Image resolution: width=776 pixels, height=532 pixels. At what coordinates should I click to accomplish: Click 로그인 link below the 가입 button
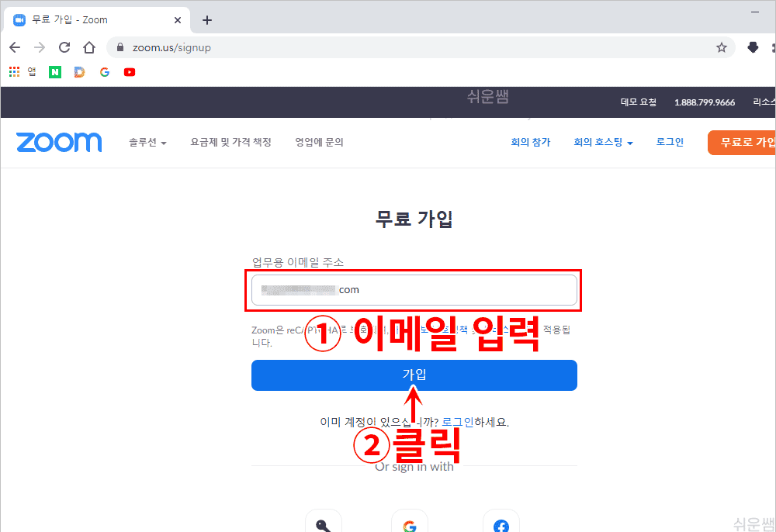coord(457,422)
